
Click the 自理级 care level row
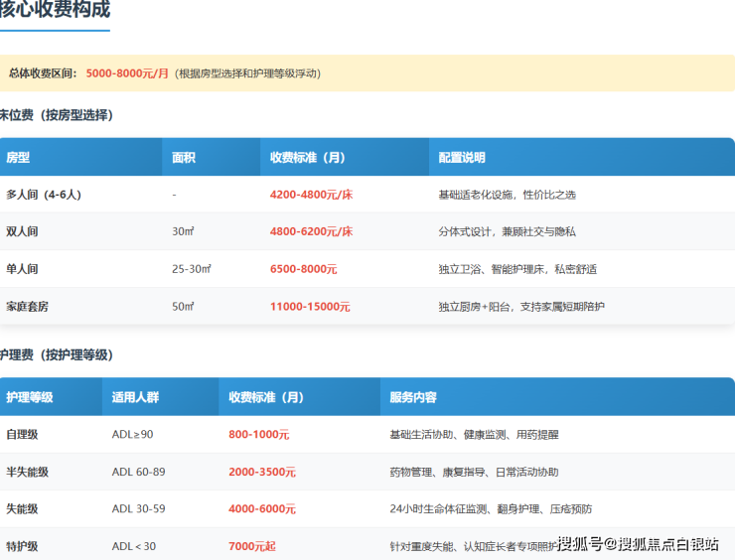tap(22, 435)
